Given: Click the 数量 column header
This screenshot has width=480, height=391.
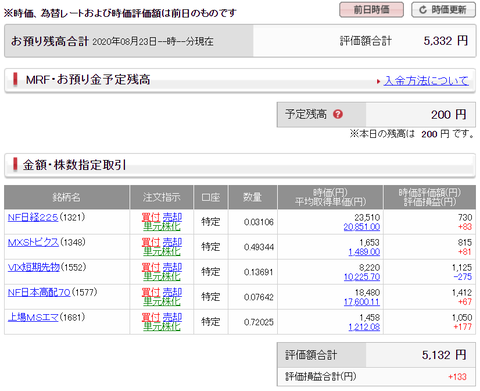Looking at the screenshot, I should [252, 197].
